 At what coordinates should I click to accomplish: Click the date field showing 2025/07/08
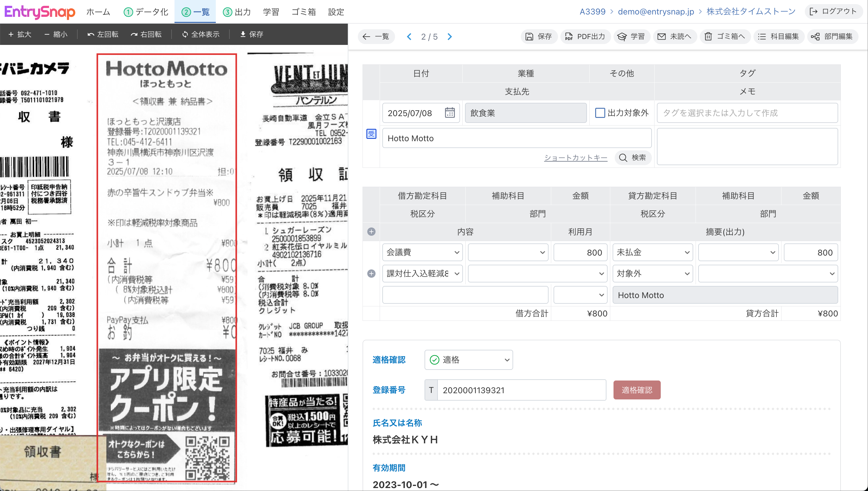[x=421, y=113]
